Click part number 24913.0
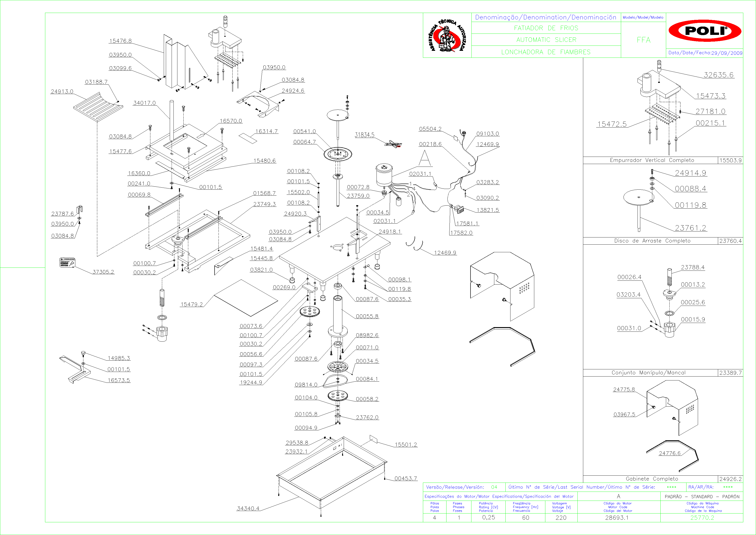 click(62, 91)
